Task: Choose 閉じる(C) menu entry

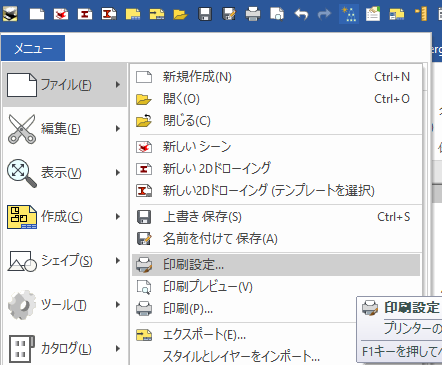Action: click(276, 121)
